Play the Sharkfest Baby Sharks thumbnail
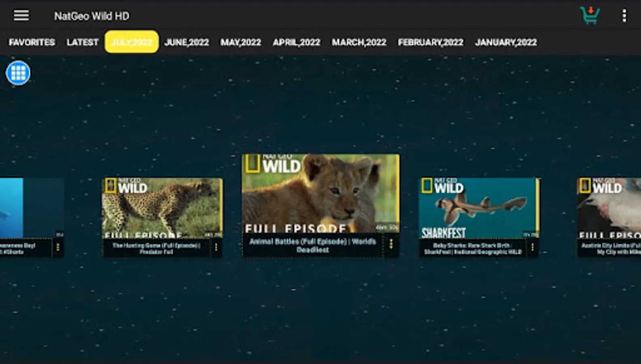Screen dimensions: 641x364 click(479, 208)
